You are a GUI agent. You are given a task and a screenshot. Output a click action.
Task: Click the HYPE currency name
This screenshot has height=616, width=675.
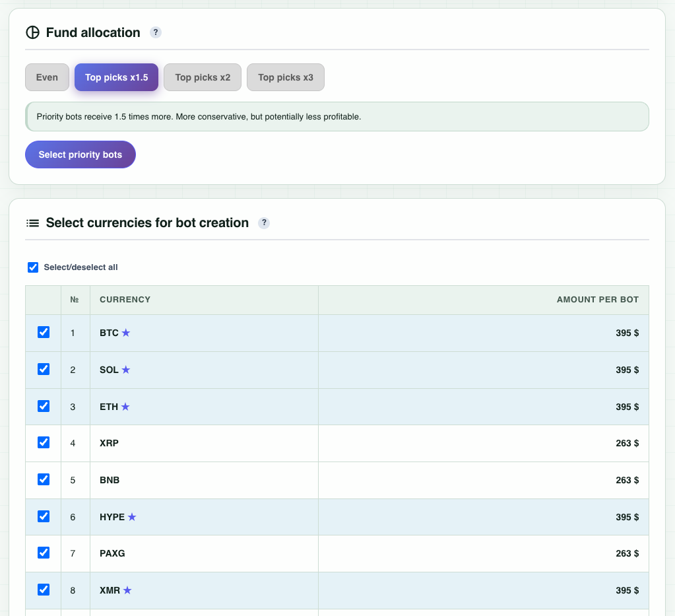click(112, 517)
